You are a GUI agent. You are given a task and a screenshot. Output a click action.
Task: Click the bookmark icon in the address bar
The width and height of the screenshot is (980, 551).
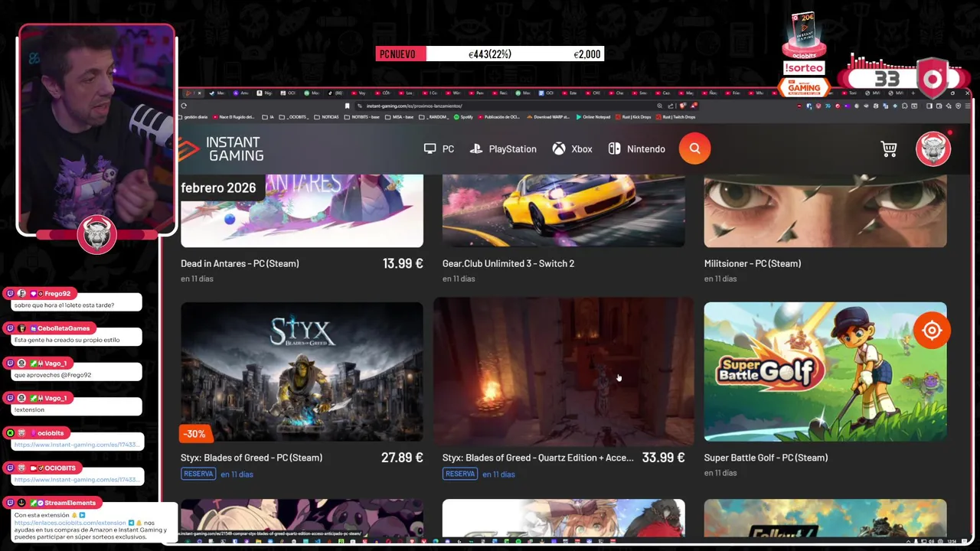(x=347, y=106)
